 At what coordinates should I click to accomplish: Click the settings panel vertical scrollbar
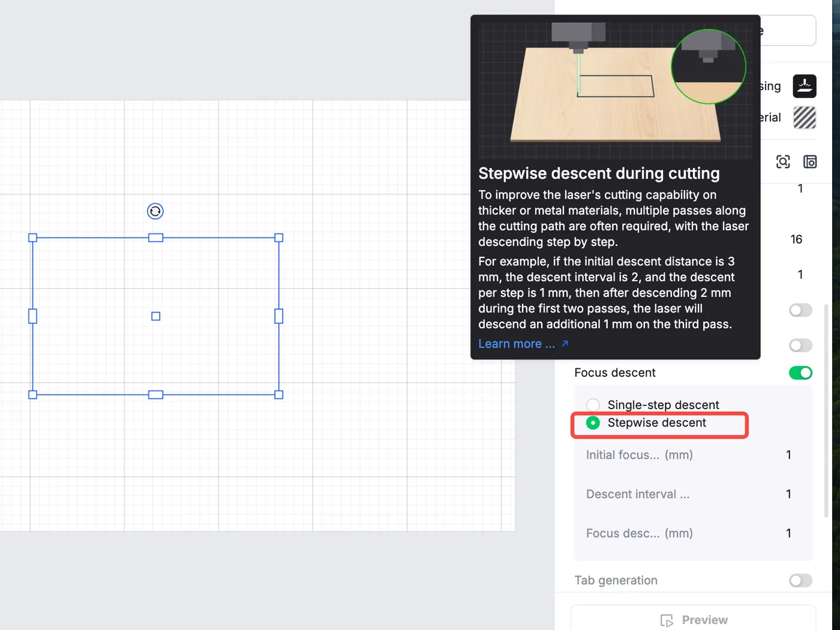click(826, 411)
